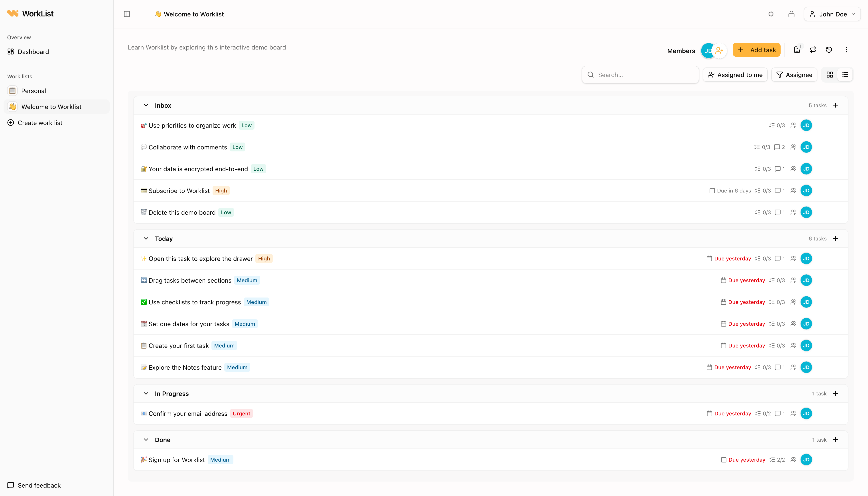This screenshot has width=868, height=496.
Task: Open board history with the clock icon
Action: (x=829, y=50)
